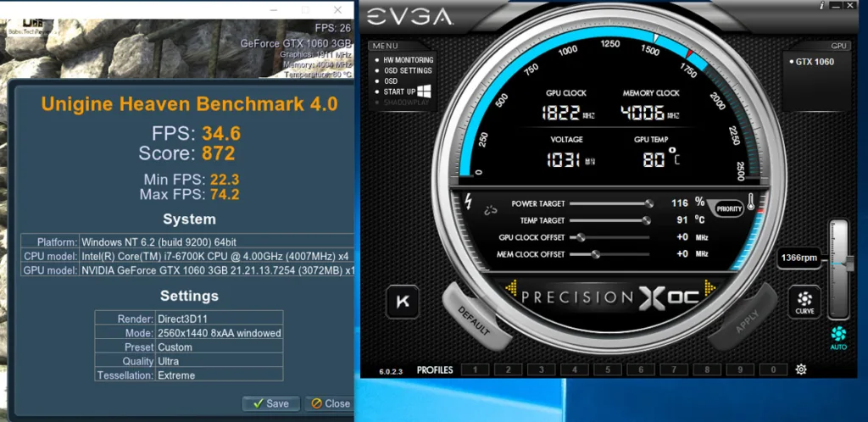Click the lightning bolt power icon

(468, 202)
